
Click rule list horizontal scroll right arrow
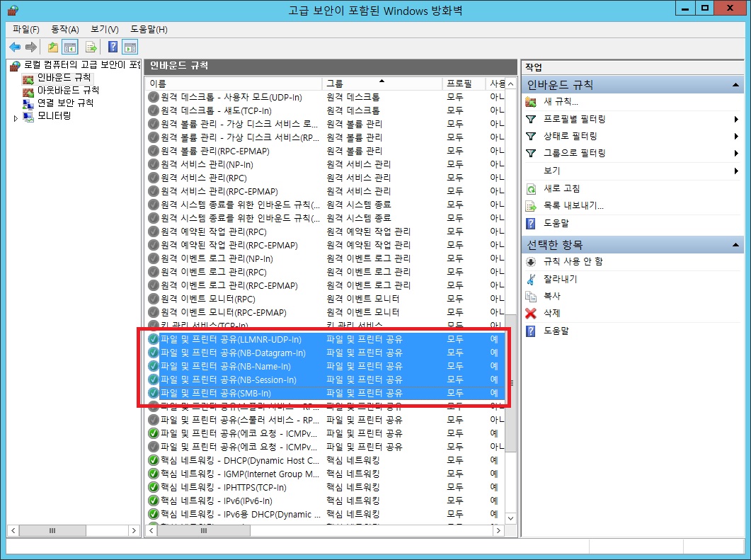coord(498,530)
